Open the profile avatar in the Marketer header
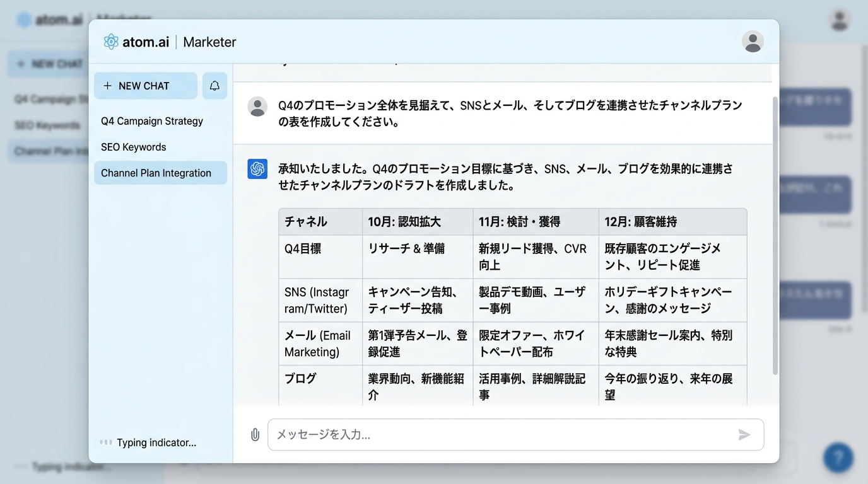 click(753, 42)
